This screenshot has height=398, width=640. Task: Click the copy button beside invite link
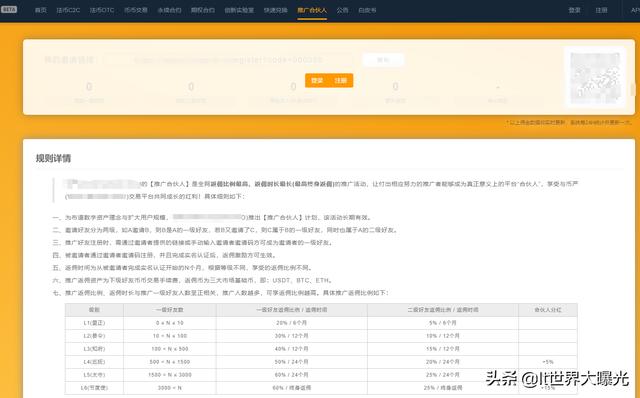click(x=383, y=60)
